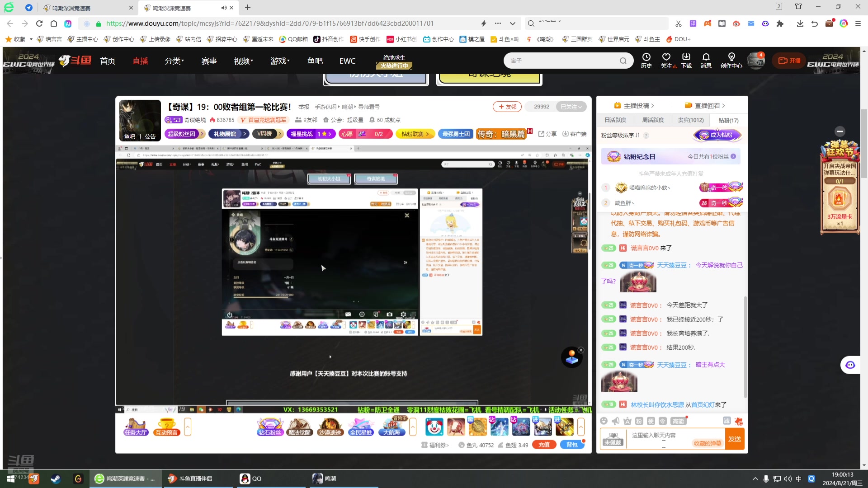This screenshot has width=868, height=488.
Task: Toggle the microphone icon in system tray
Action: 766,479
